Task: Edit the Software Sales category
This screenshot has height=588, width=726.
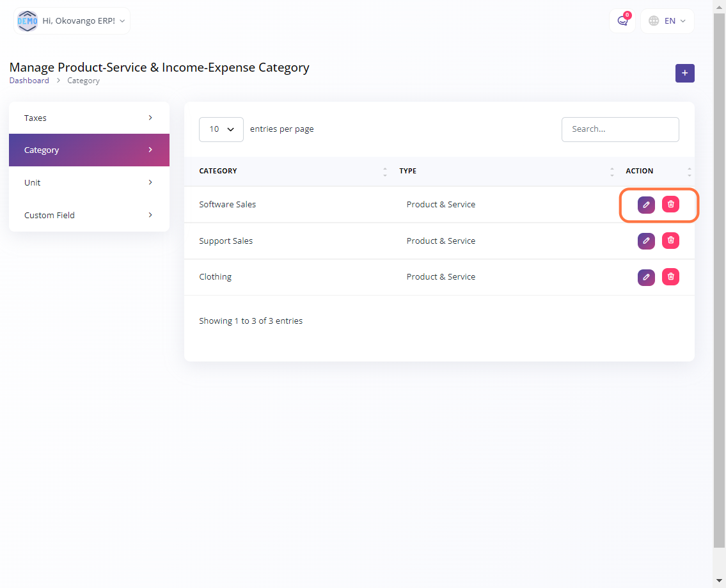Action: 646,205
